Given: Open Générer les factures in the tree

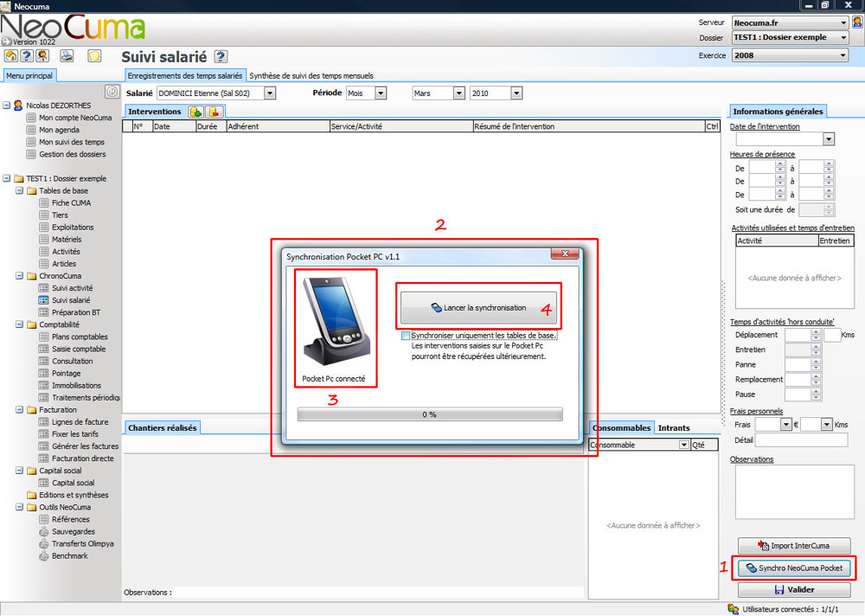Looking at the screenshot, I should [85, 446].
